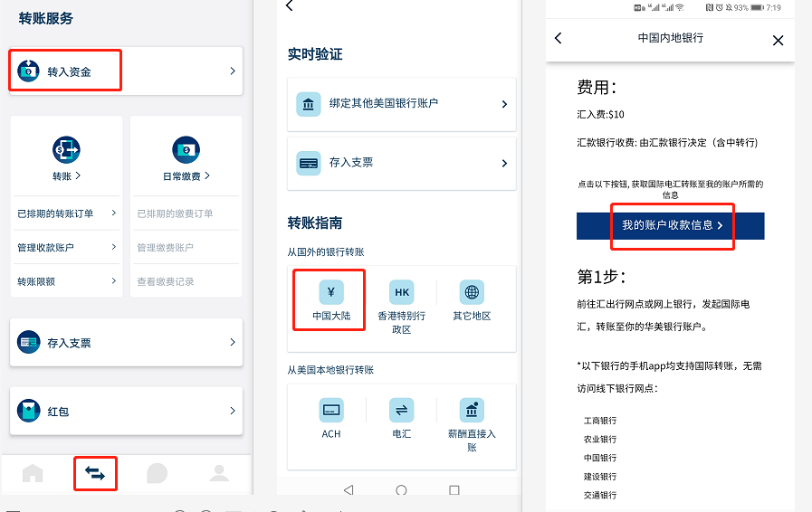
Task: Tap Android back triangle navigation button
Action: tap(349, 489)
